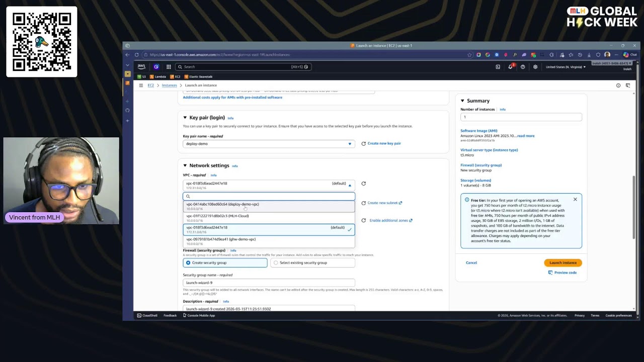Open the browser Chat copilot button
Screen dimensions: 644x362
(630, 55)
